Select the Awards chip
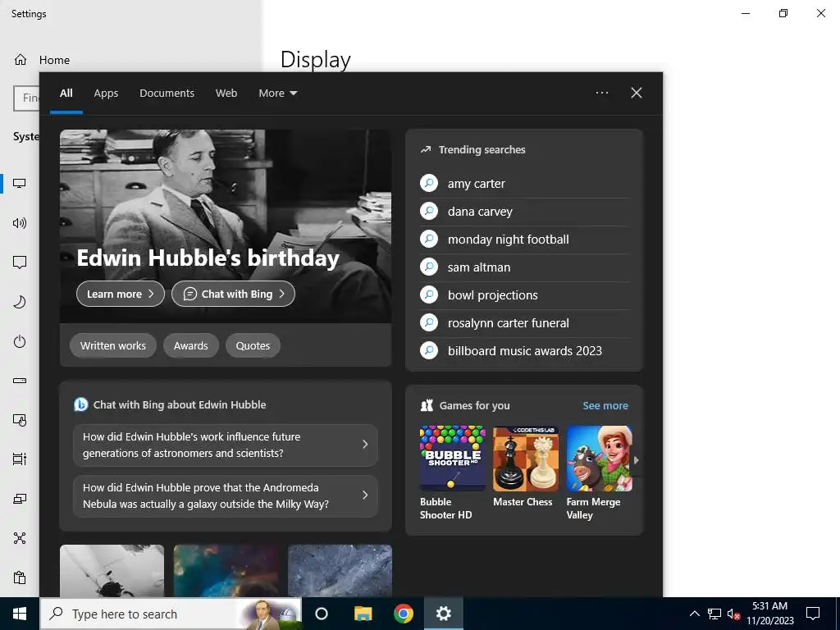 coord(190,346)
